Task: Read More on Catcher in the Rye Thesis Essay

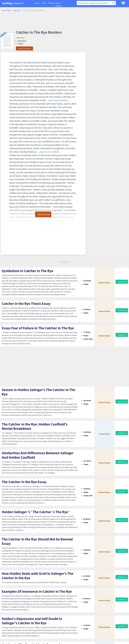Action: point(121,310)
